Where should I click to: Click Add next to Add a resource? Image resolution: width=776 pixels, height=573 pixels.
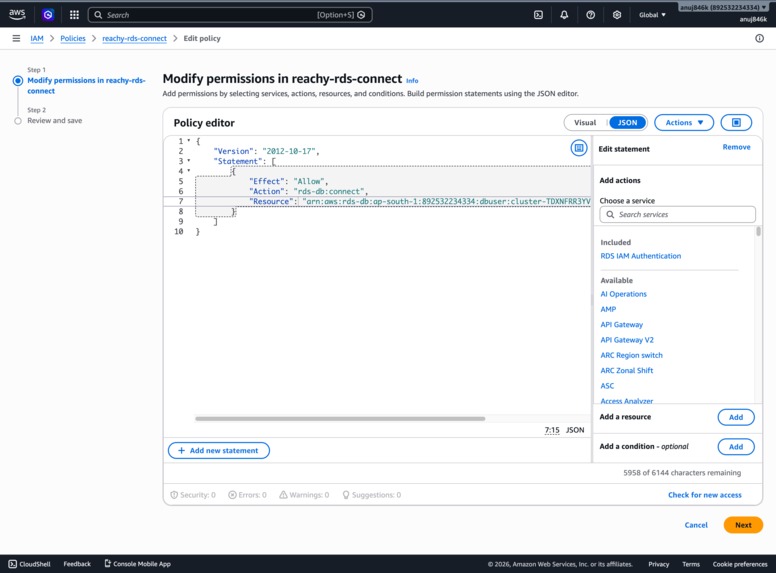tap(736, 417)
